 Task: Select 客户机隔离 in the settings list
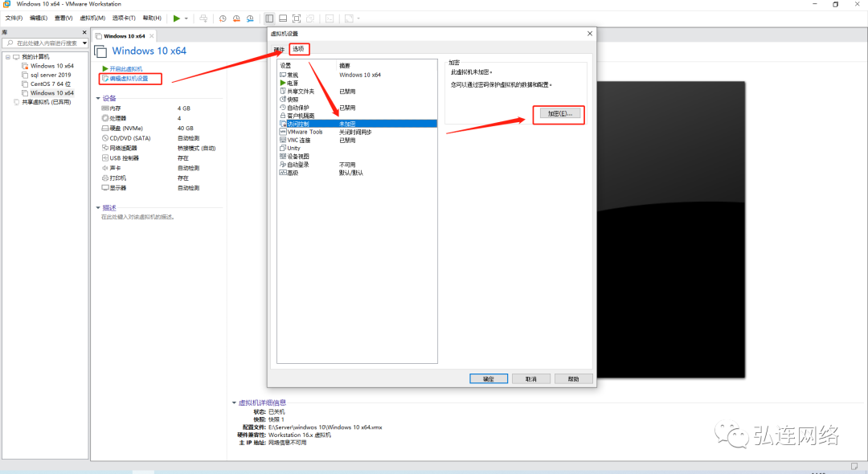point(357,116)
